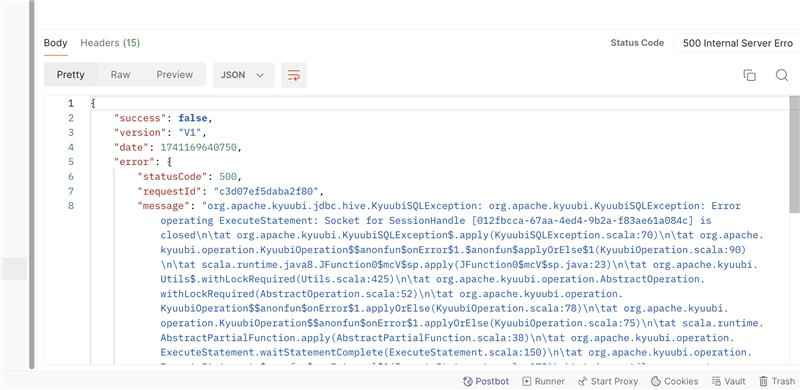800x390 pixels.
Task: Click the "statusCode" key
Action: (172, 177)
